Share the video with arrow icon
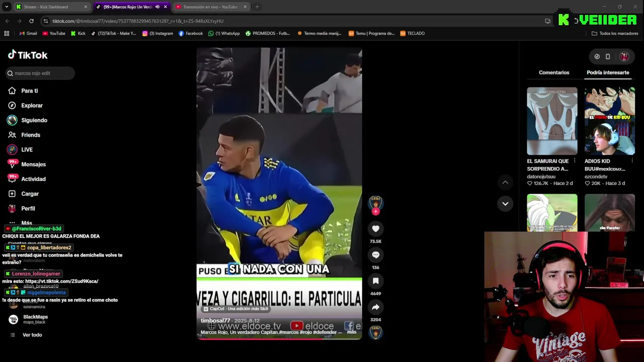644x362 pixels. click(x=375, y=307)
